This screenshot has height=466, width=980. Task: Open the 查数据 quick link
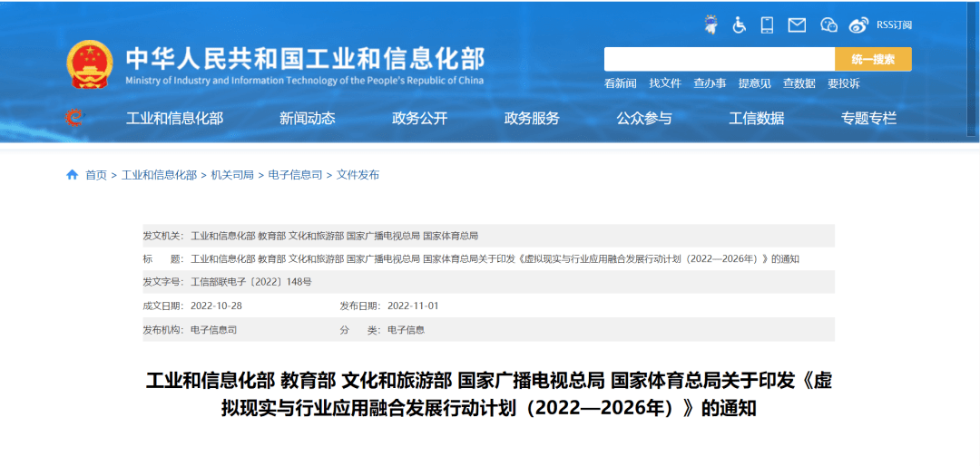click(799, 83)
